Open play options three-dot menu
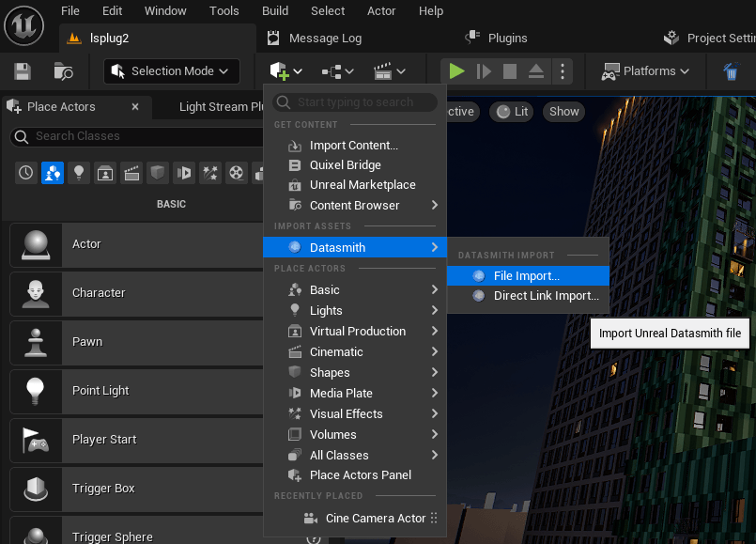This screenshot has width=756, height=544. 563,71
